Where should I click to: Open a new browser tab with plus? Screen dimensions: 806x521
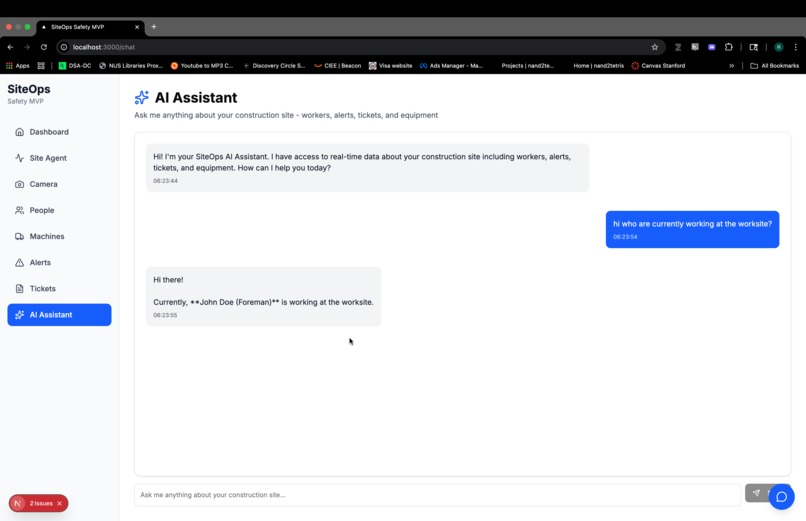pos(154,27)
